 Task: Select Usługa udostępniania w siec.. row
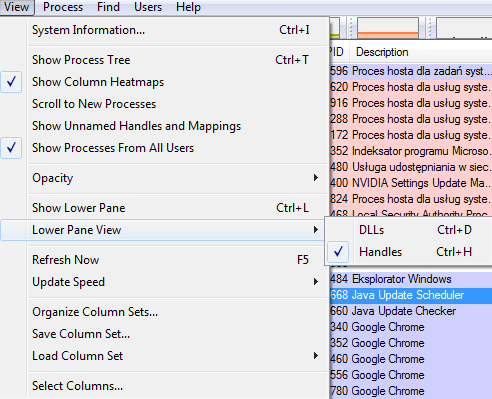pyautogui.click(x=411, y=167)
